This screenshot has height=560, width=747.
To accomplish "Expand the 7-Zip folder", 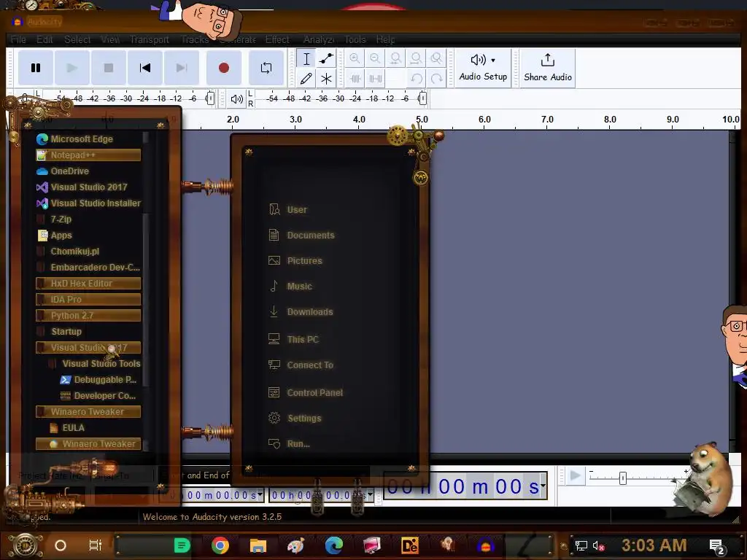I will point(88,219).
